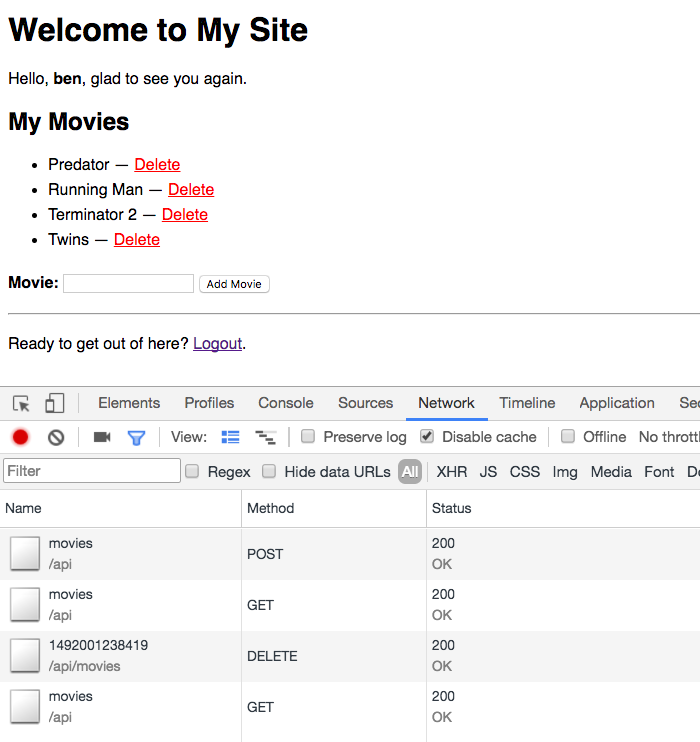Clear the network log with the block icon

(x=56, y=437)
